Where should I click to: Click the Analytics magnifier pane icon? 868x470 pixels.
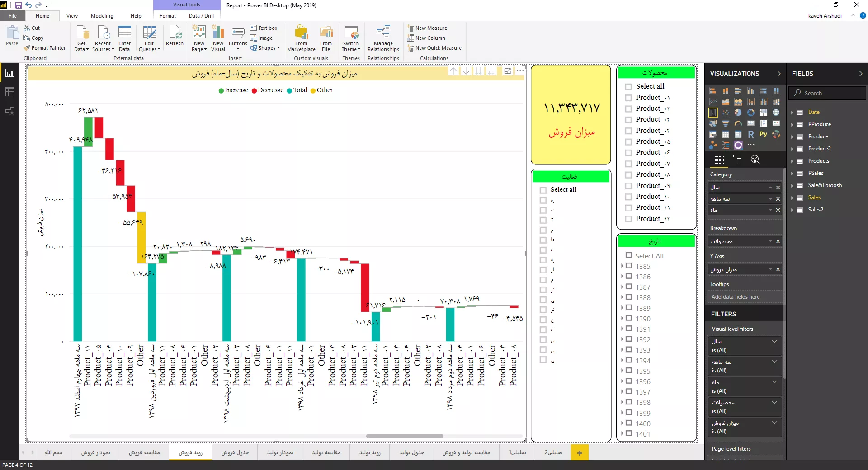755,160
